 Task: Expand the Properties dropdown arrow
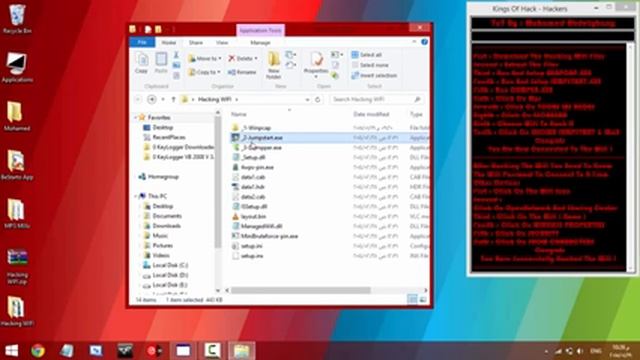point(316,76)
